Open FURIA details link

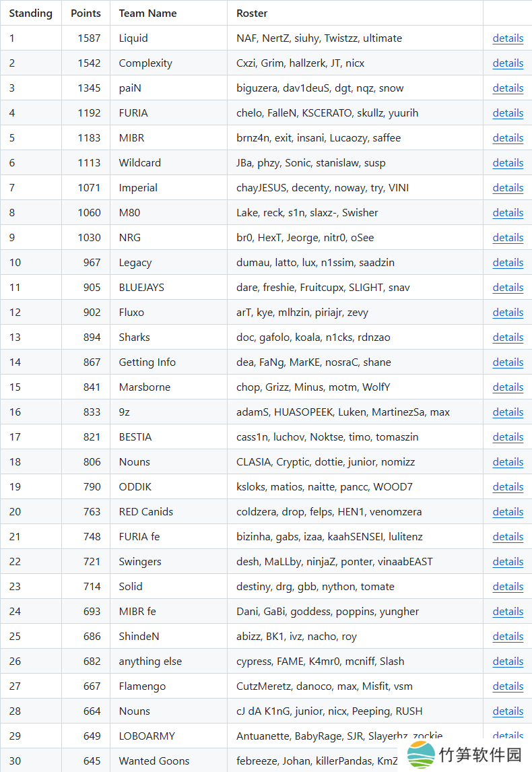508,113
